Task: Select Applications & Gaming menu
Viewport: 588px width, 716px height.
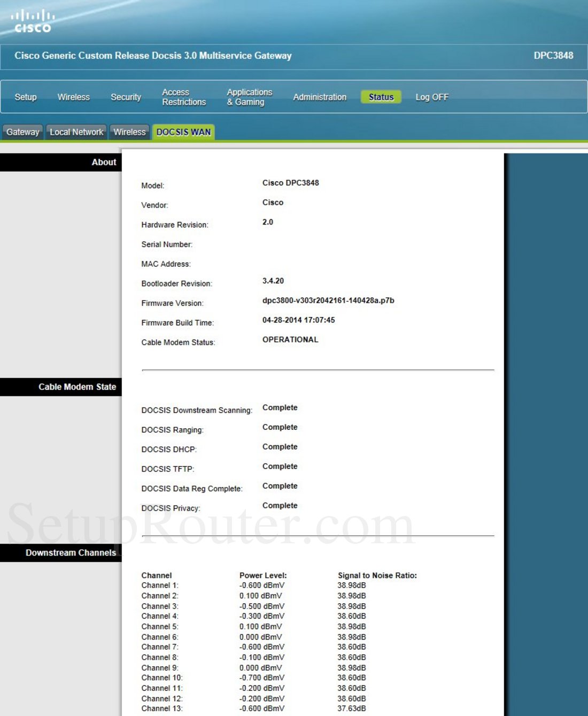Action: tap(249, 97)
